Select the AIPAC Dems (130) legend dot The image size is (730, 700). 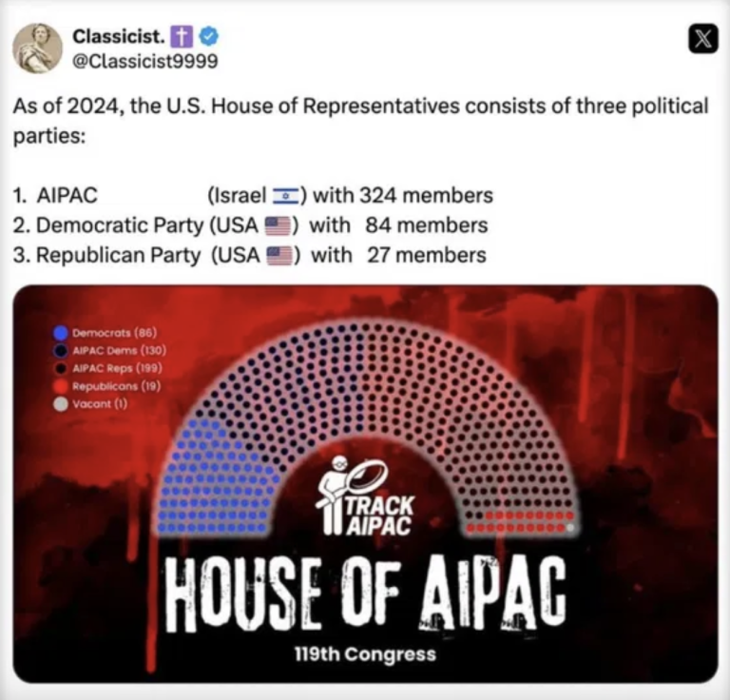61,351
